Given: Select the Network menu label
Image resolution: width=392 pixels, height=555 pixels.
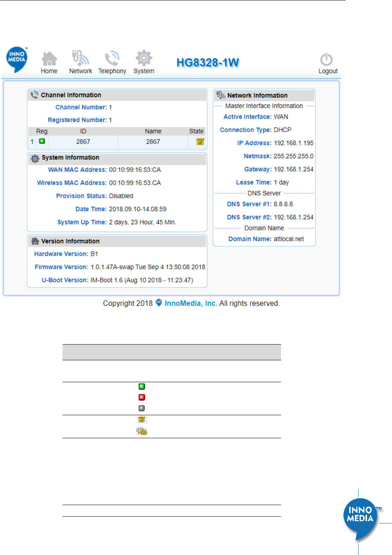Looking at the screenshot, I should (x=81, y=71).
